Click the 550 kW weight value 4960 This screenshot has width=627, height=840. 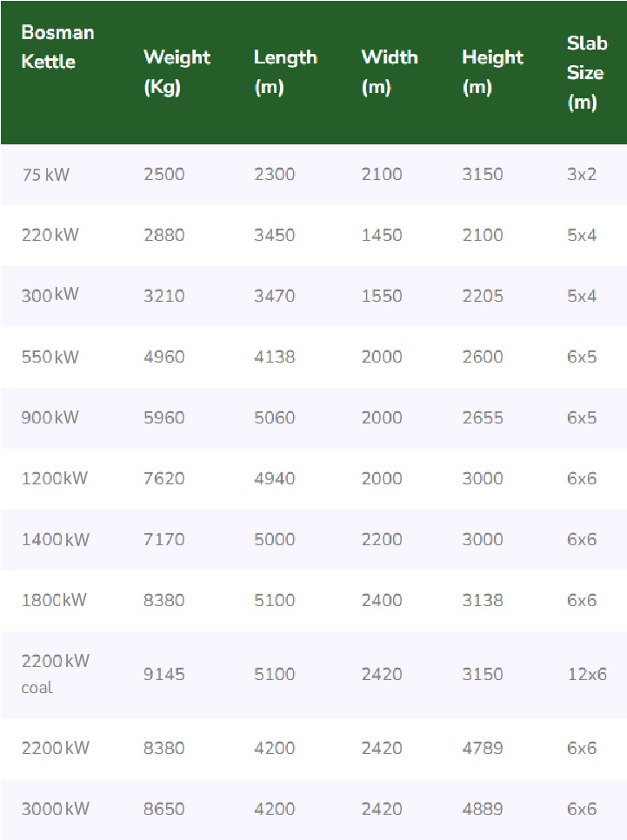tap(163, 357)
